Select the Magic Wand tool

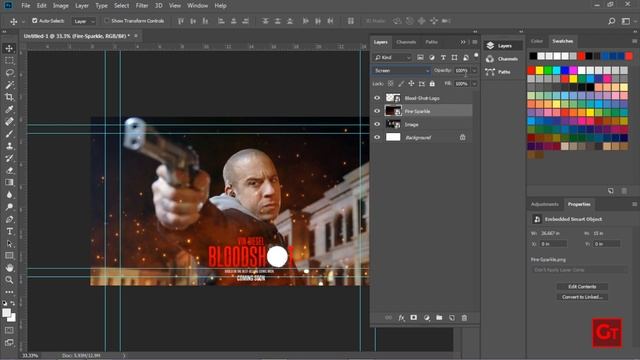pyautogui.click(x=9, y=85)
